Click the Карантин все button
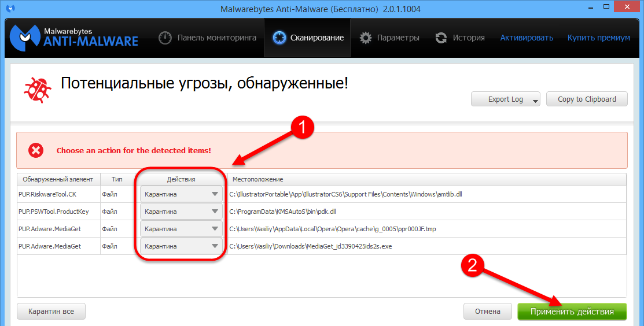 coord(51,312)
